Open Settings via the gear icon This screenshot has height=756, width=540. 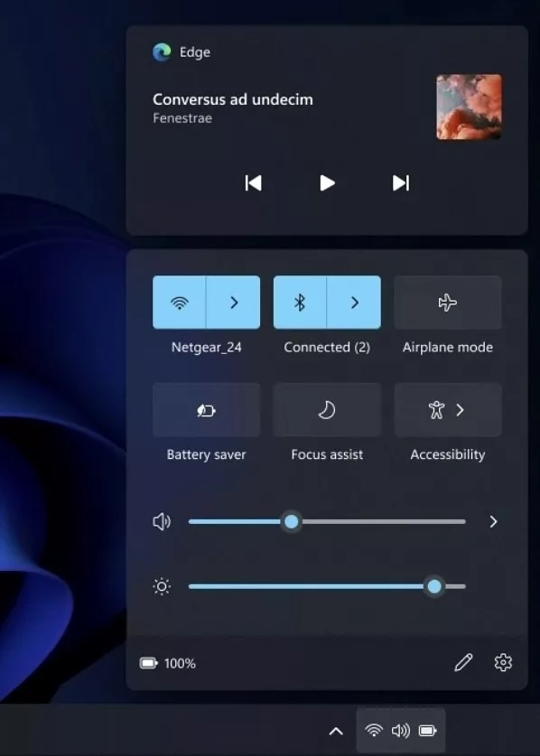(x=503, y=662)
